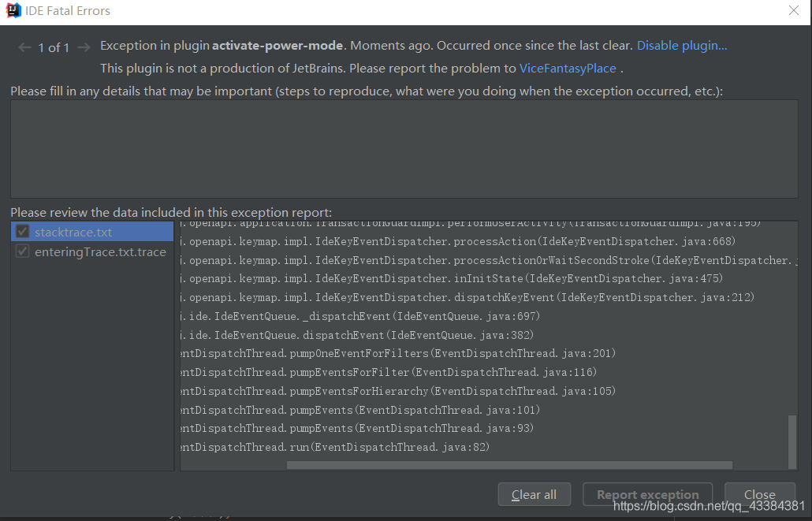Image resolution: width=812 pixels, height=521 pixels.
Task: Click the Report exception button
Action: (x=647, y=494)
